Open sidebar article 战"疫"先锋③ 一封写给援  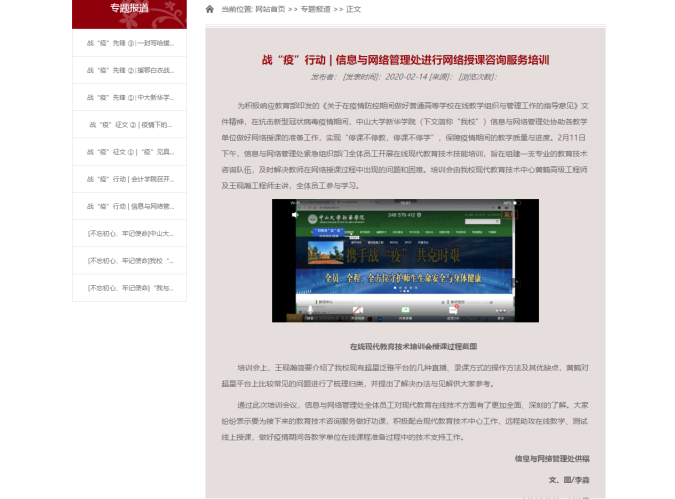point(129,44)
